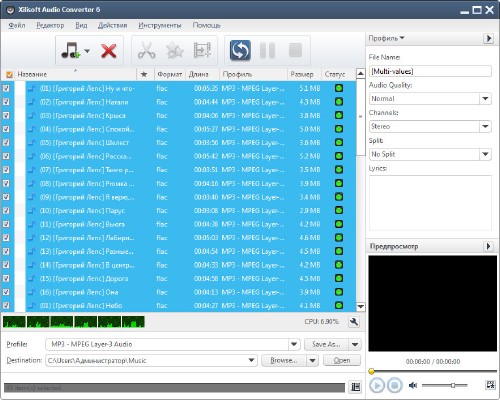Uncheck the (05) Шелест row checkbox

6,142
